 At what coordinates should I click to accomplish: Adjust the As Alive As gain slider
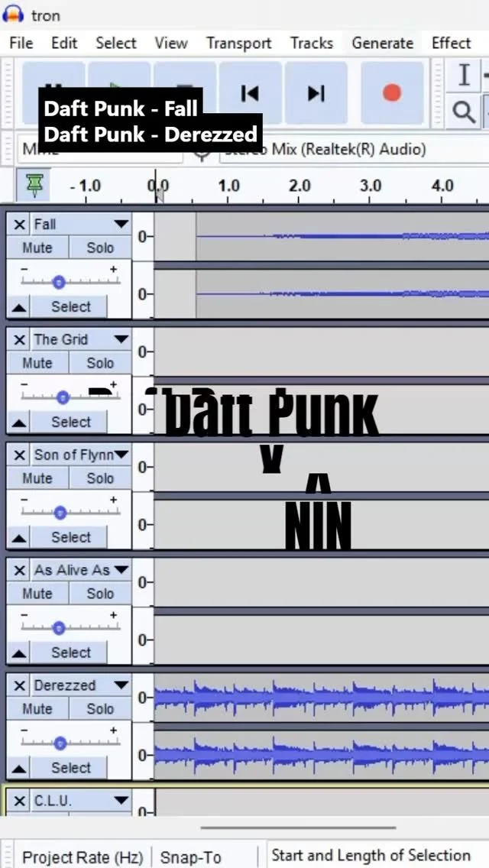coord(59,628)
